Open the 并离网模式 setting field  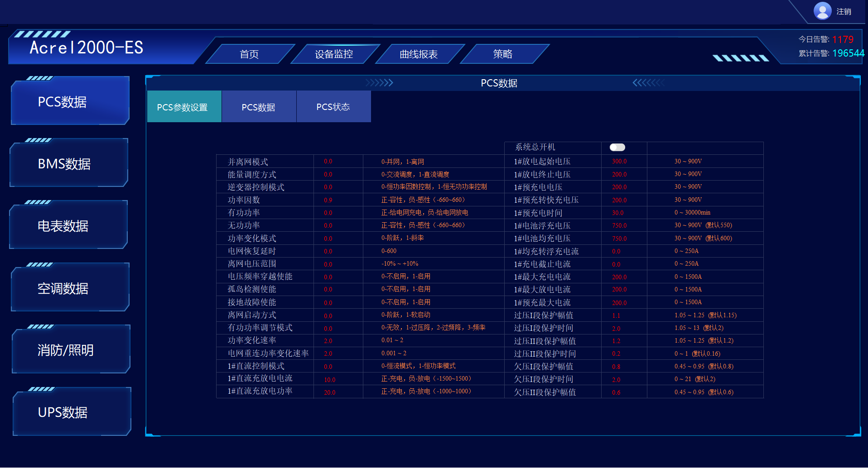click(x=328, y=161)
